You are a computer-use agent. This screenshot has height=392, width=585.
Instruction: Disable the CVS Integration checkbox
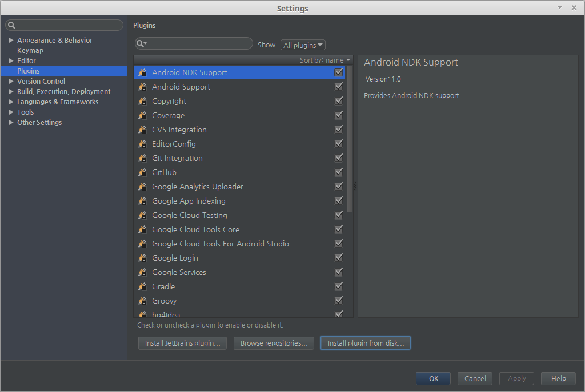pyautogui.click(x=338, y=130)
